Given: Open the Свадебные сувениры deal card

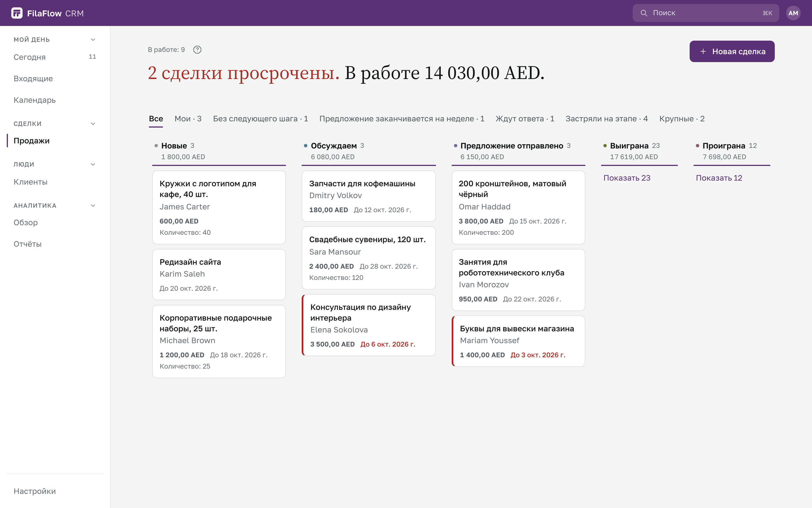Looking at the screenshot, I should point(369,258).
